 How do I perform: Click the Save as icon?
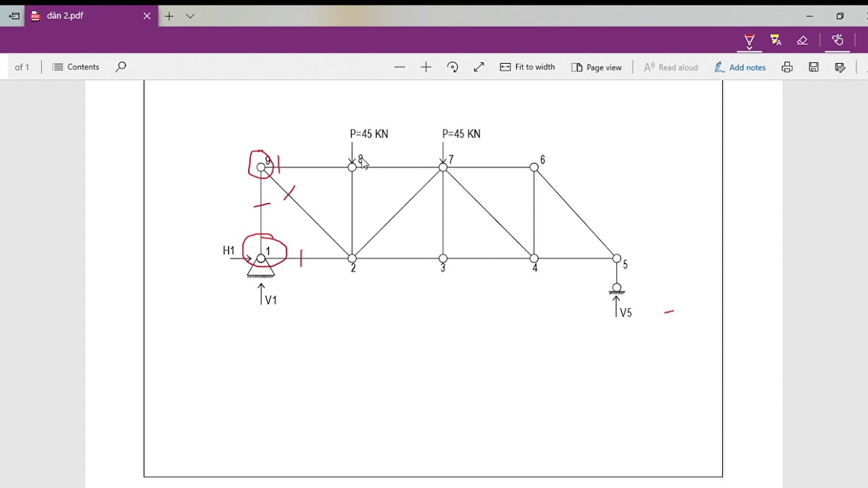click(x=840, y=67)
